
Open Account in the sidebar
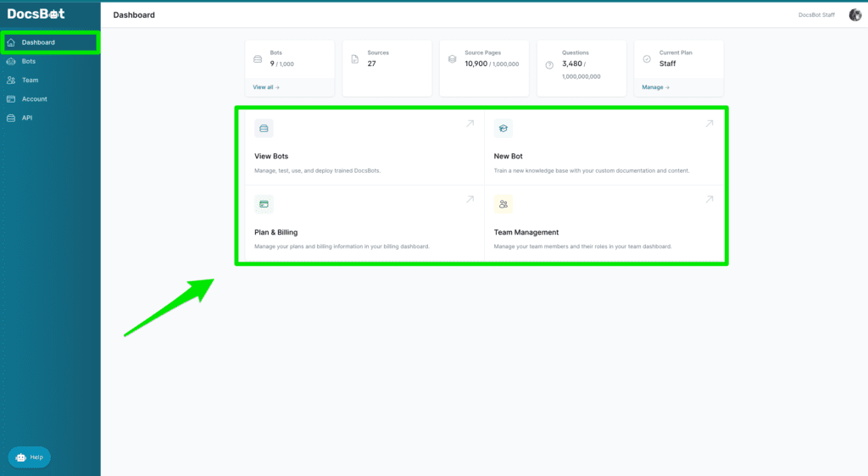click(x=34, y=99)
